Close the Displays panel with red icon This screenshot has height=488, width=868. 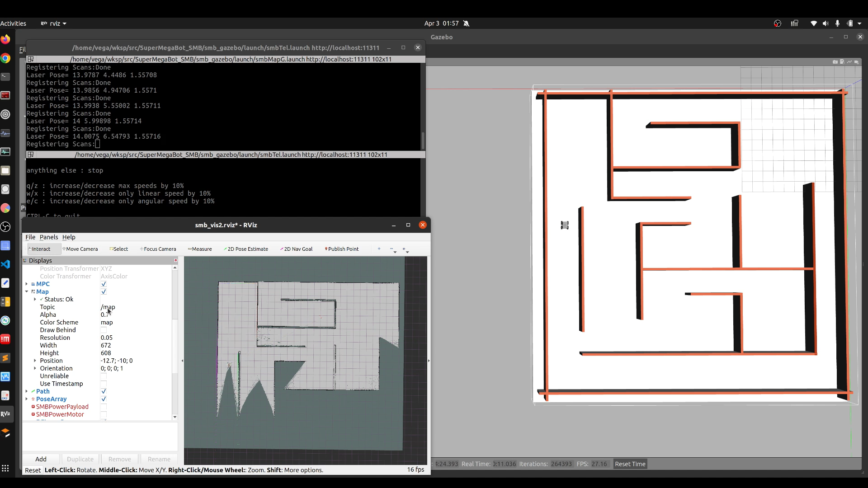176,260
